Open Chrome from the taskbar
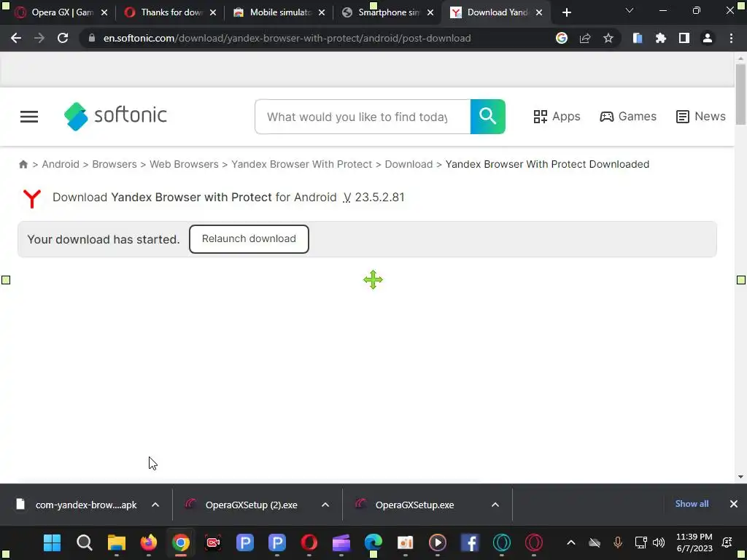 (181, 542)
